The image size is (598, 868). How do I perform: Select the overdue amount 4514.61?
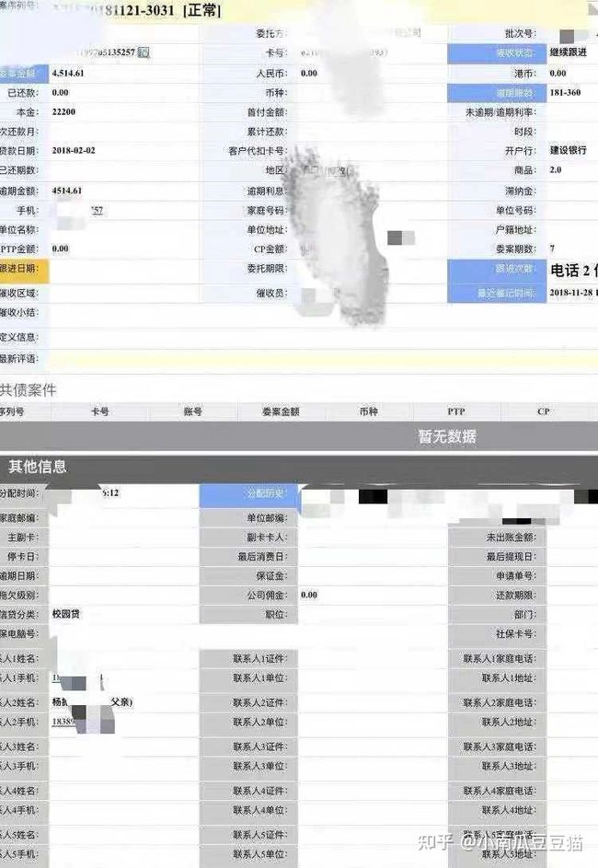(67, 191)
